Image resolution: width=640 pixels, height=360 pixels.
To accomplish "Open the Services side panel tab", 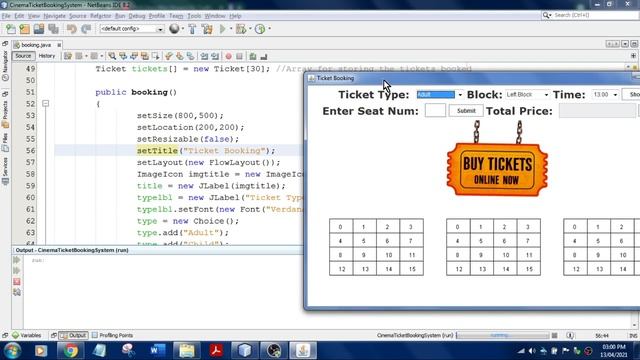I will [5, 171].
